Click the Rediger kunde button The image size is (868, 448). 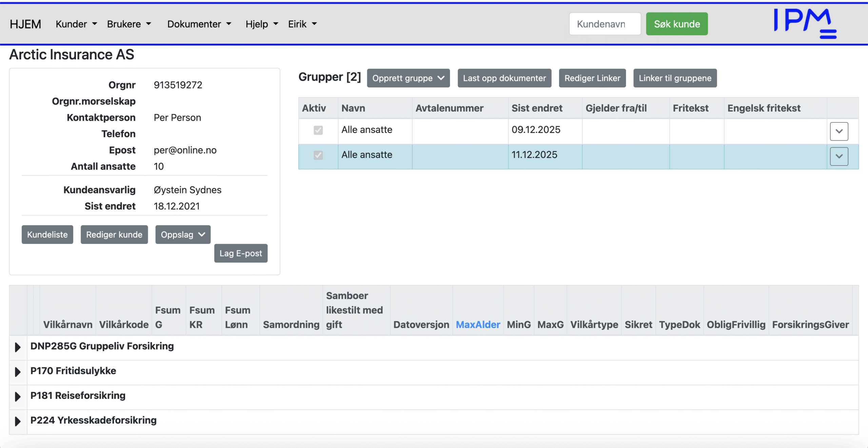pyautogui.click(x=114, y=234)
